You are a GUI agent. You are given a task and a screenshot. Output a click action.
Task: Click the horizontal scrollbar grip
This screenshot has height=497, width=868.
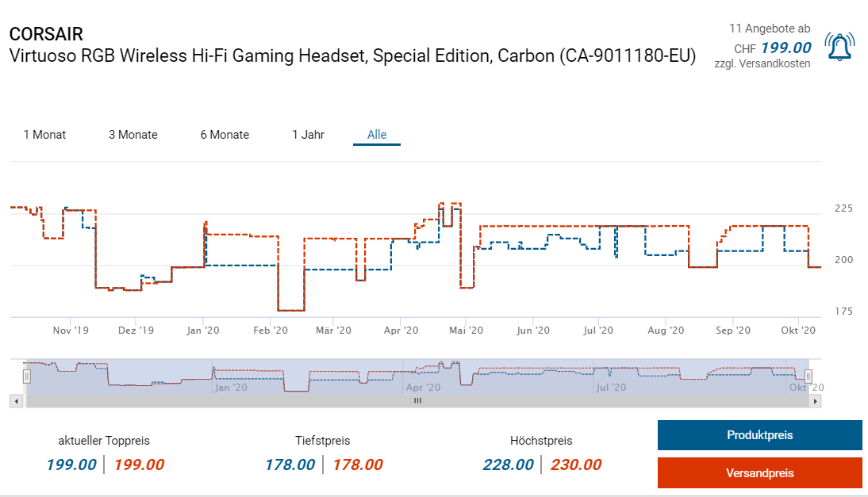[417, 401]
